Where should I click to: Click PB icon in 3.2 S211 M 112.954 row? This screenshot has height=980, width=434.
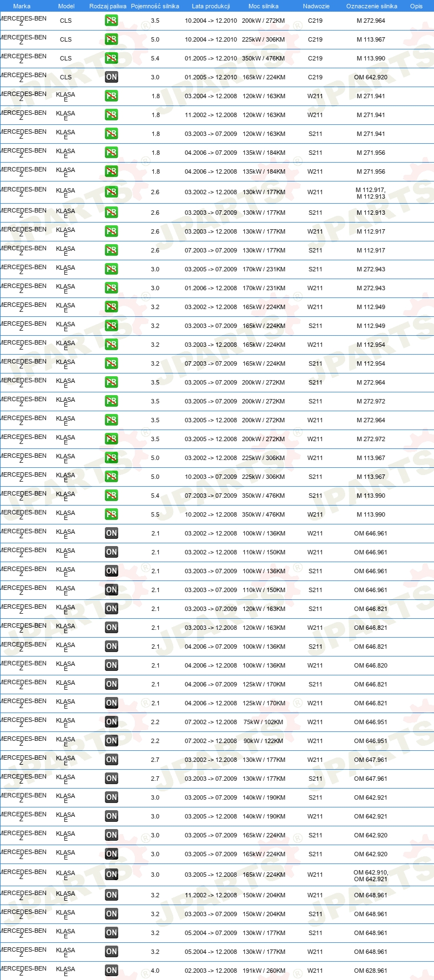112,363
